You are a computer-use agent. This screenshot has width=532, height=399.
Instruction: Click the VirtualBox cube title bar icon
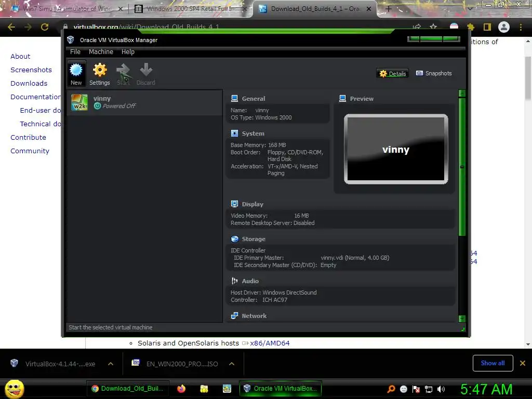coord(71,39)
